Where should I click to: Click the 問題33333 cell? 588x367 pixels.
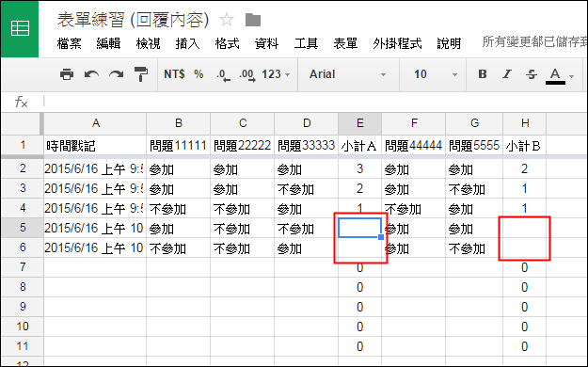pyautogui.click(x=307, y=145)
